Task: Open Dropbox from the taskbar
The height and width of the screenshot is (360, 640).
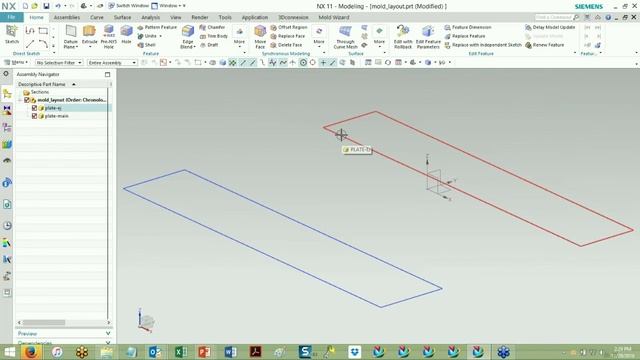Action: 355,351
